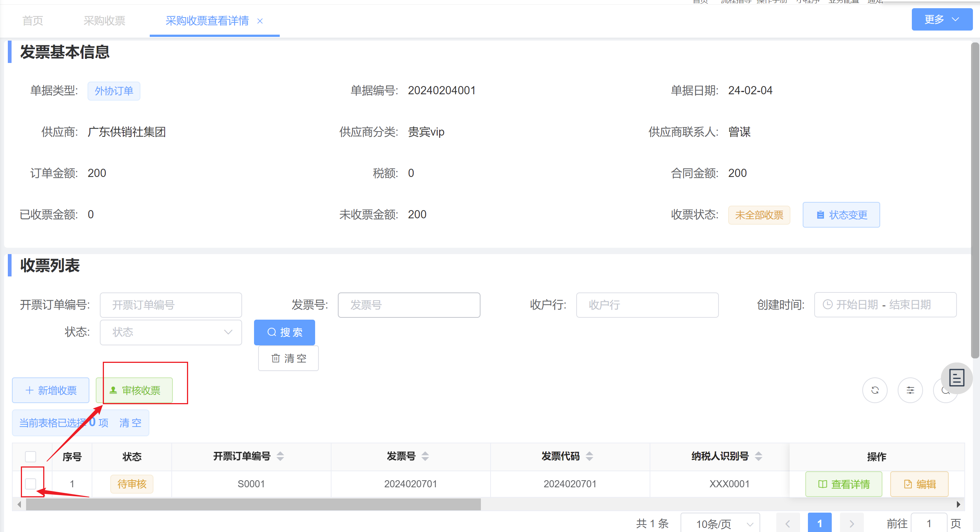Click the XXX0001 taxpayer ID cell
This screenshot has width=980, height=532.
tap(729, 484)
